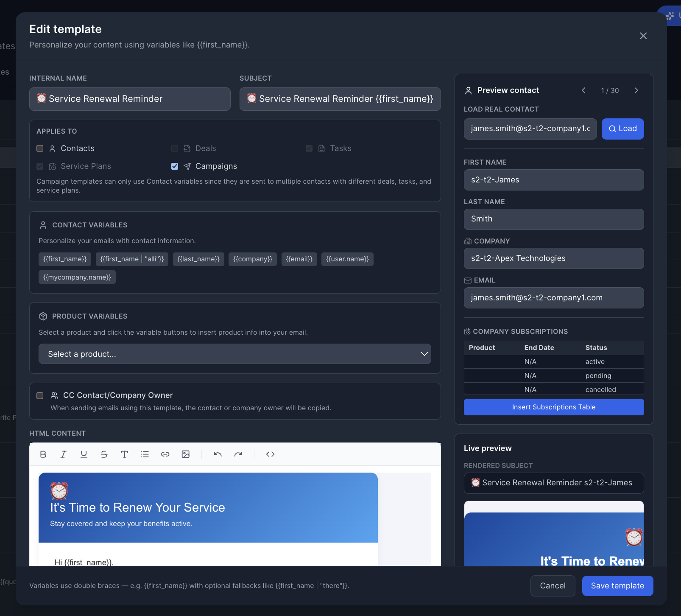Screen dimensions: 681x616
Task: Insert the {{user.name}} variable chip
Action: [347, 259]
